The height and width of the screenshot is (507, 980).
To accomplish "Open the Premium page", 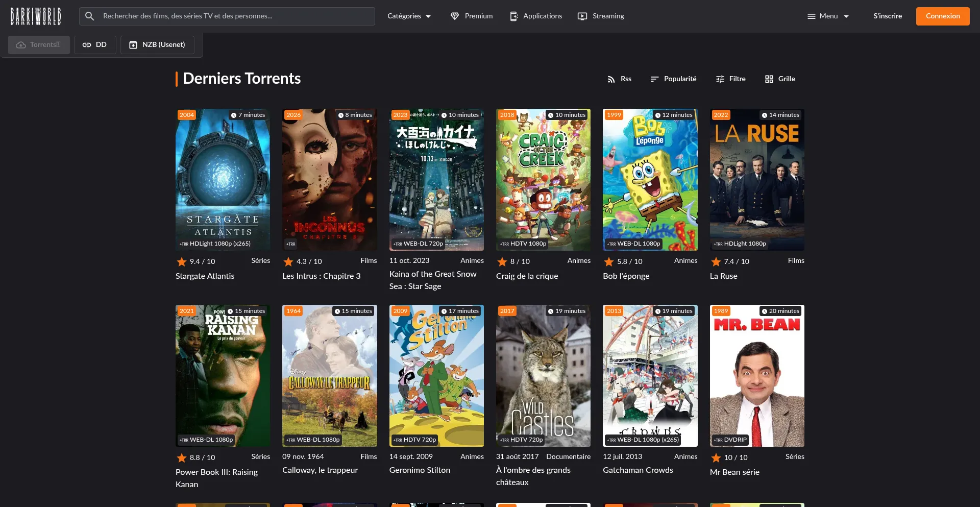I will click(472, 16).
